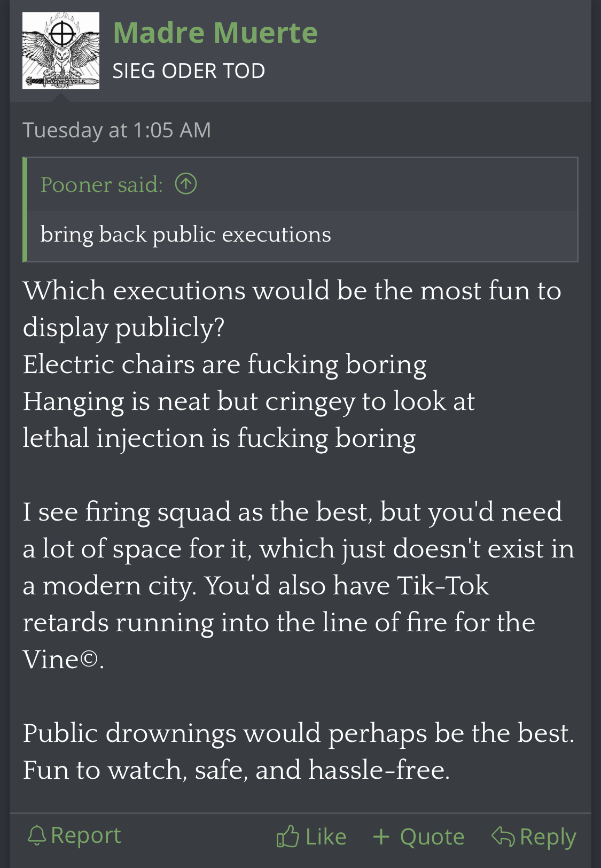Click the thumbs-up Like icon
This screenshot has width=601, height=868.
tap(287, 836)
